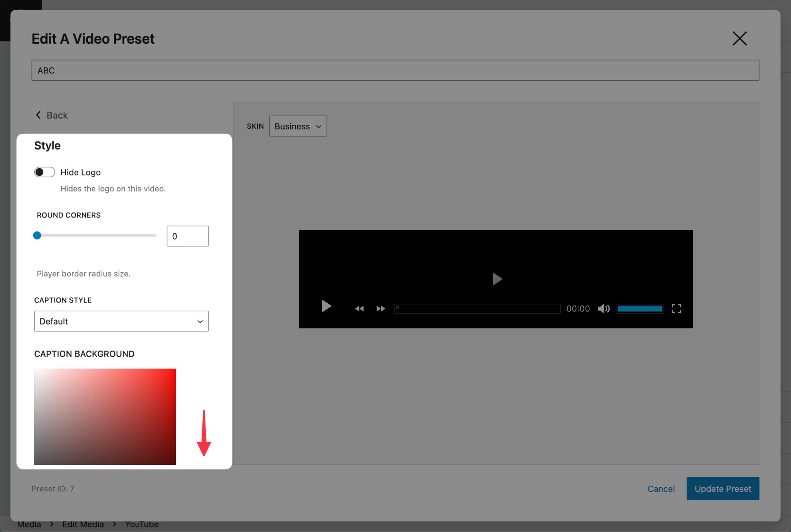Mute the video using the speaker icon
Image resolution: width=791 pixels, height=532 pixels.
[x=603, y=308]
